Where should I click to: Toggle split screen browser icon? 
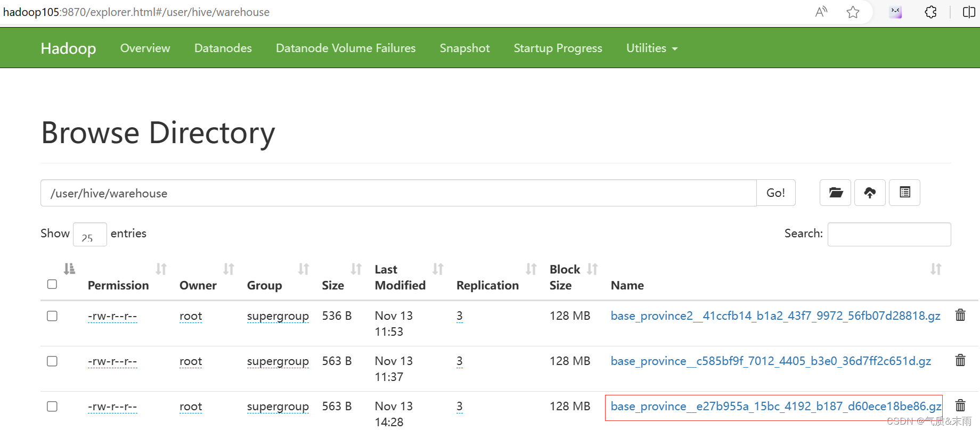point(969,12)
